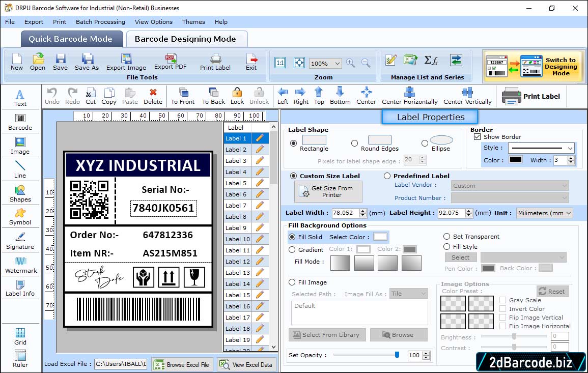Open the File menu
The width and height of the screenshot is (588, 373).
10,22
